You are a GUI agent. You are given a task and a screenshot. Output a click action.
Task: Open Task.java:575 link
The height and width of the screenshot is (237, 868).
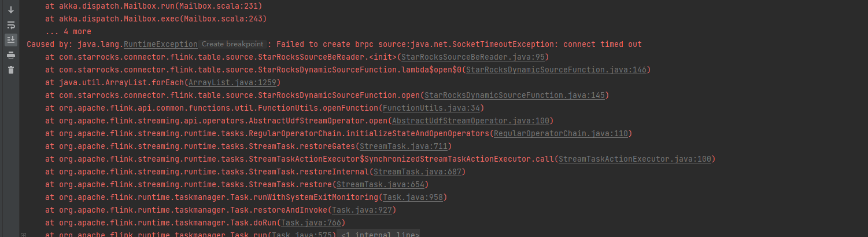301,234
